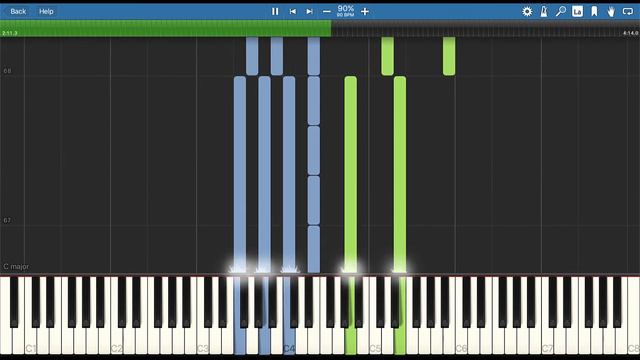The height and width of the screenshot is (360, 640).
Task: Add a bookmark with bookmark icon
Action: pos(594,11)
